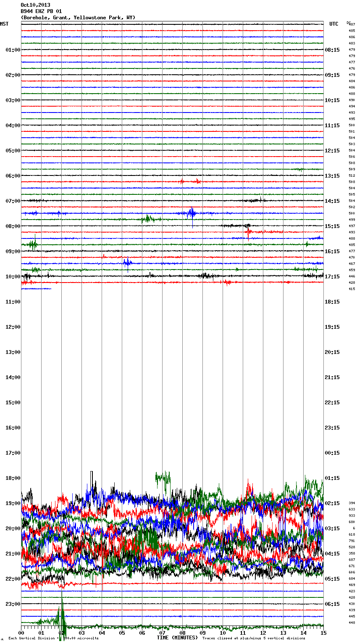Click the location line '(Borehole, Grant, Yellowstone Park, WY)'
Screen dimensions: 357x644
pos(78,18)
